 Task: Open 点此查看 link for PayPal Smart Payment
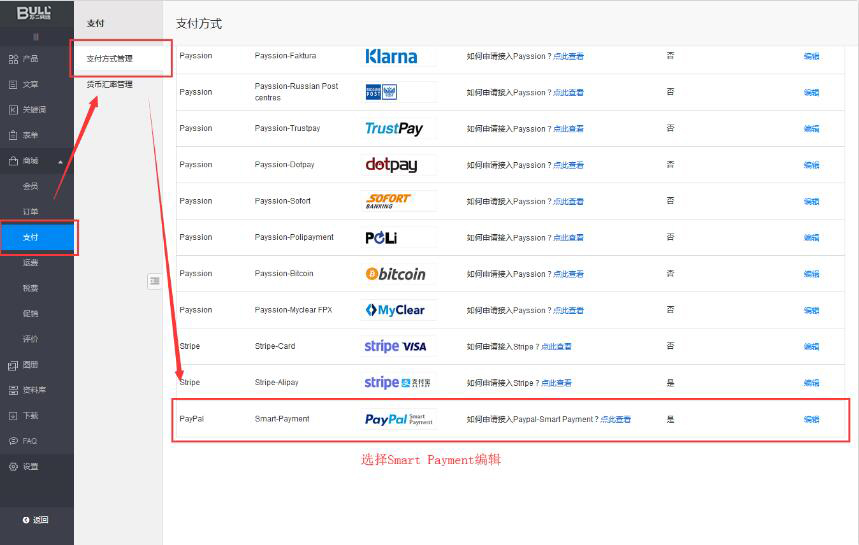(x=615, y=420)
